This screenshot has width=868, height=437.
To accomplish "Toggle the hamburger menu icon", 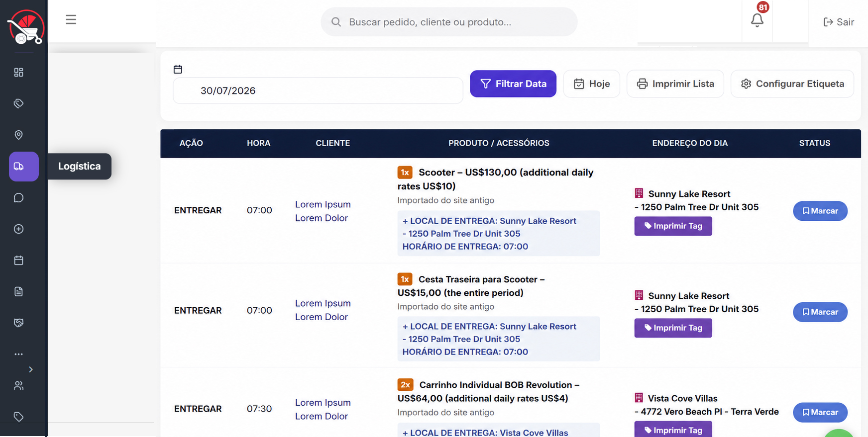I will [x=71, y=20].
